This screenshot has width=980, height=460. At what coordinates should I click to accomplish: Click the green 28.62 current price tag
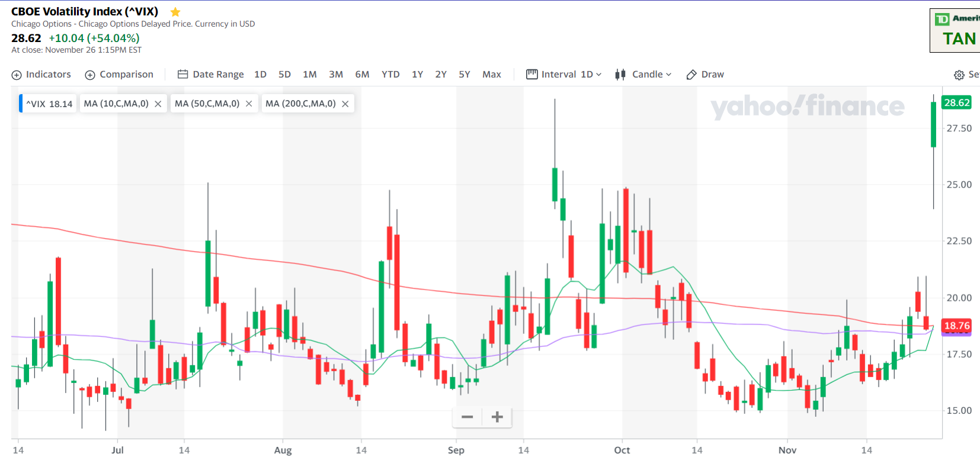(957, 102)
